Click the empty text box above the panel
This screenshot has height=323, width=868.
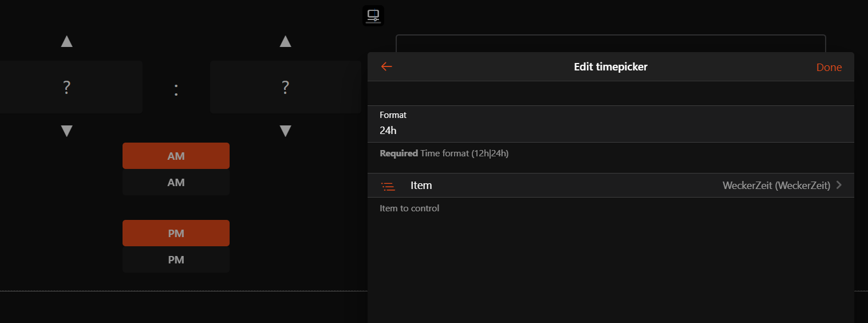pos(610,44)
